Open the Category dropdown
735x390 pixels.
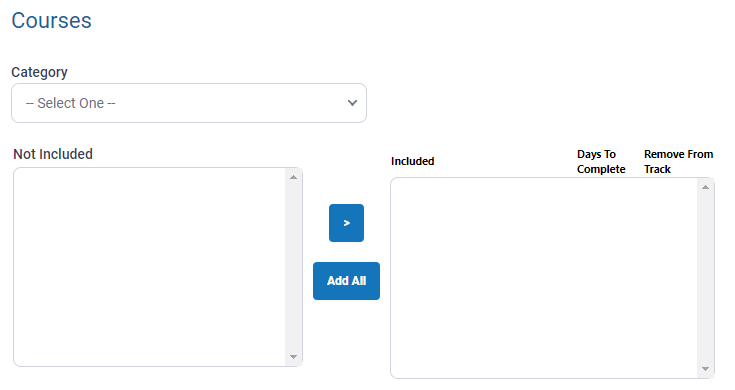[x=188, y=103]
